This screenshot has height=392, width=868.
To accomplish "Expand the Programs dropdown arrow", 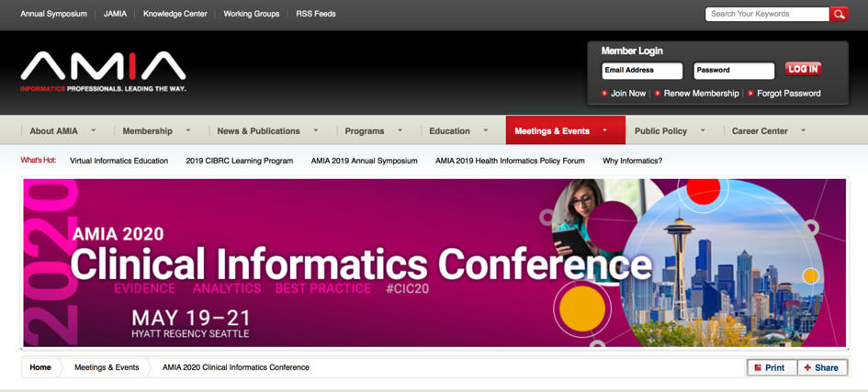I will [400, 130].
